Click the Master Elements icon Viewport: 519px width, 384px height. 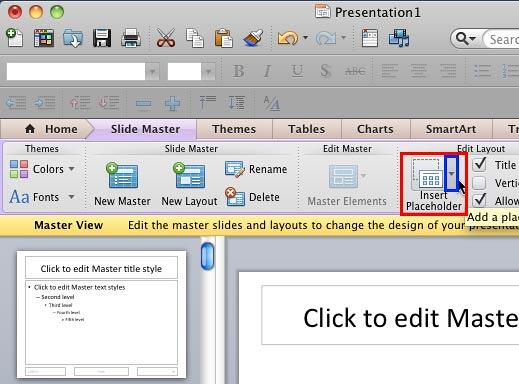[x=343, y=176]
